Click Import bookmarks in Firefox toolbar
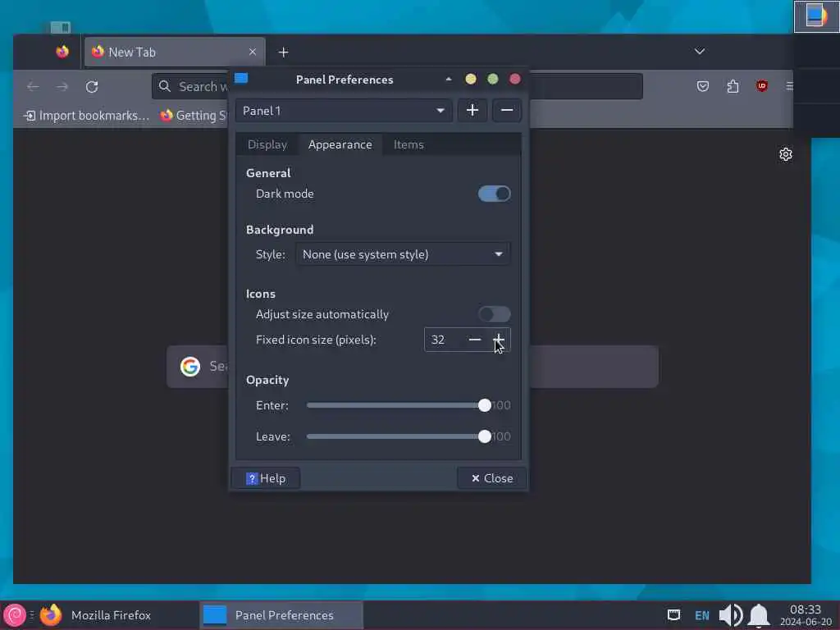The height and width of the screenshot is (630, 840). click(87, 115)
